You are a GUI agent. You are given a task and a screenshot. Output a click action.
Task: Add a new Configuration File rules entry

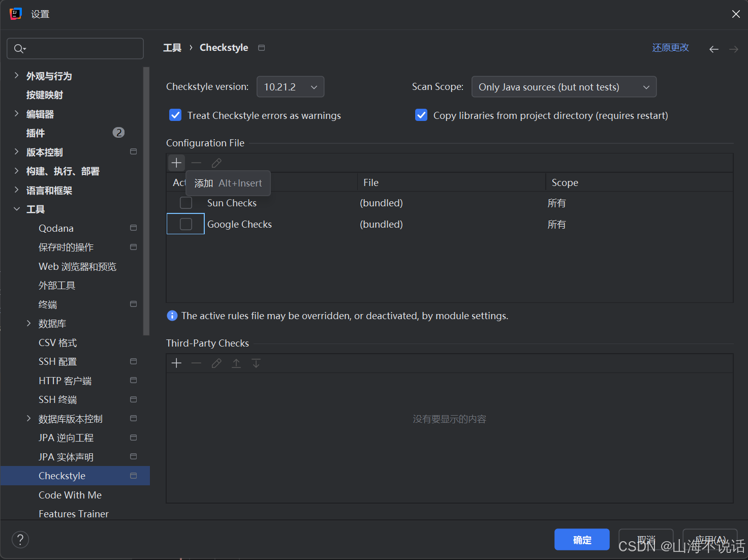click(176, 163)
